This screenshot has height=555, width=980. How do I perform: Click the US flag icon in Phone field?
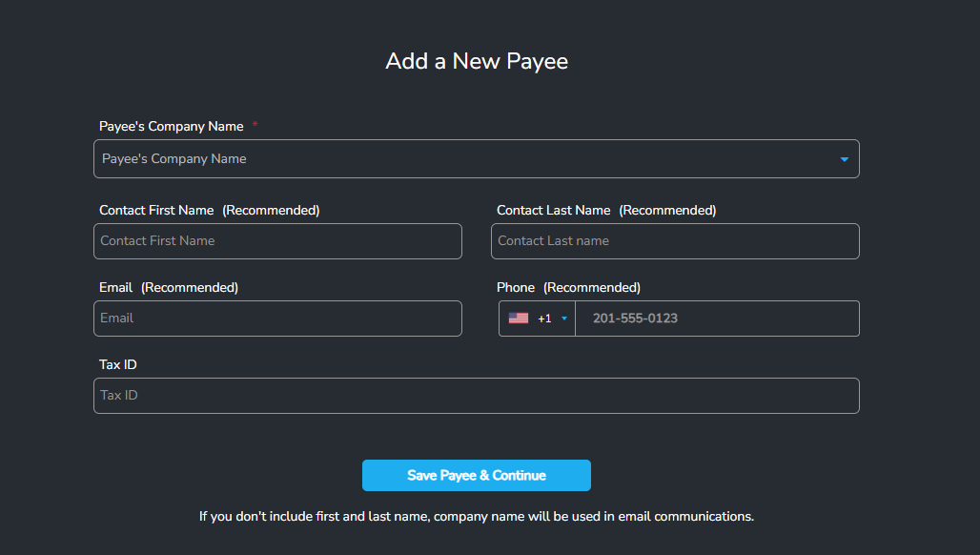(519, 319)
